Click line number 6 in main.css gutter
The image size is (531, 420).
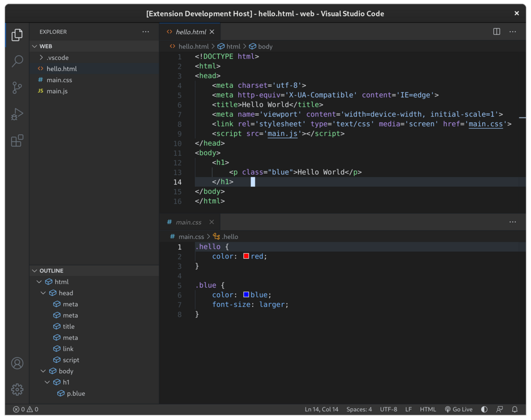[x=180, y=295]
